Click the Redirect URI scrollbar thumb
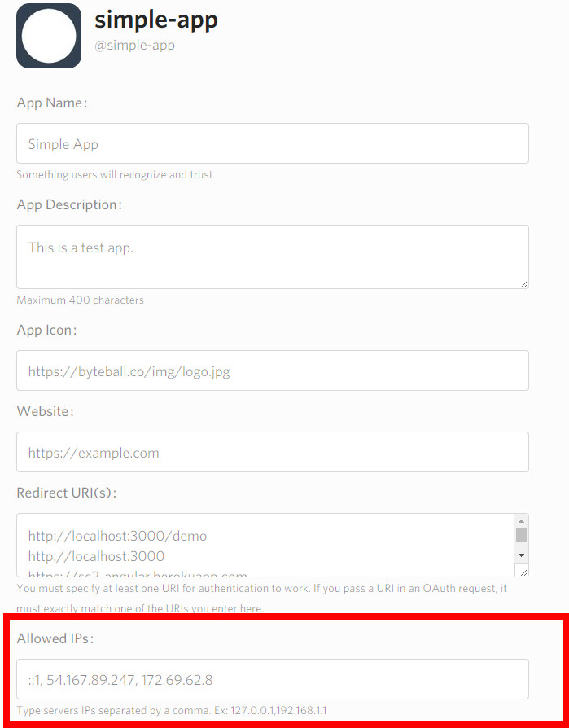Image resolution: width=569 pixels, height=728 pixels. coord(521,534)
